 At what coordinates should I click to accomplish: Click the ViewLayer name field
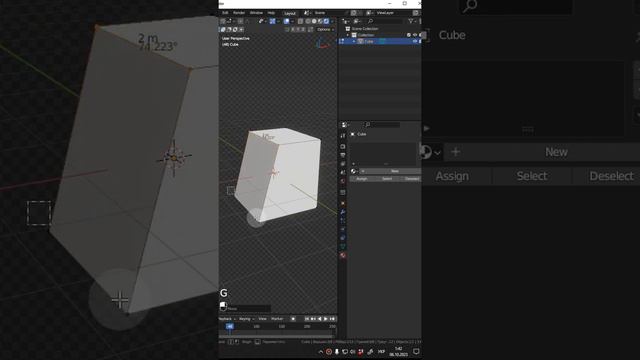[x=385, y=13]
